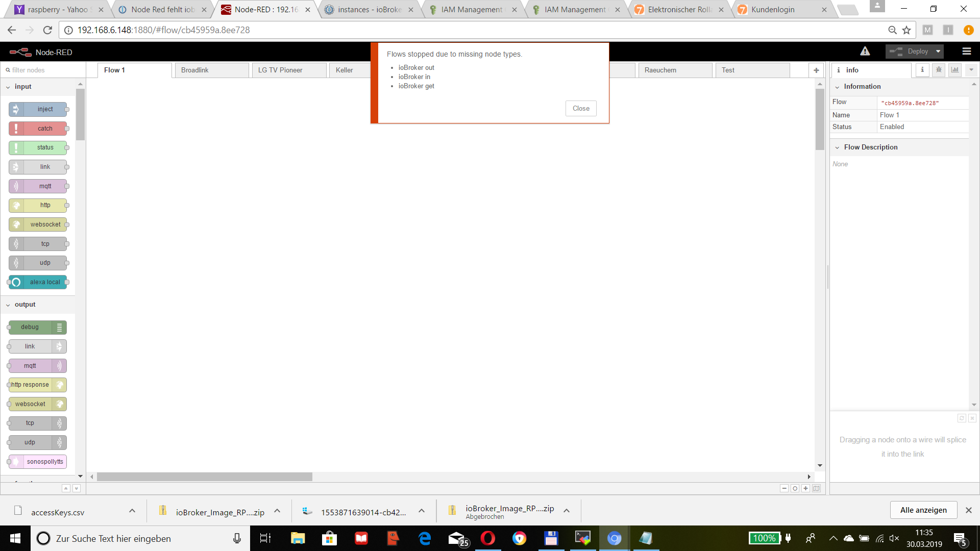Screen dimensions: 980x551
Task: Select the Broadlink flow tab
Action: click(194, 70)
